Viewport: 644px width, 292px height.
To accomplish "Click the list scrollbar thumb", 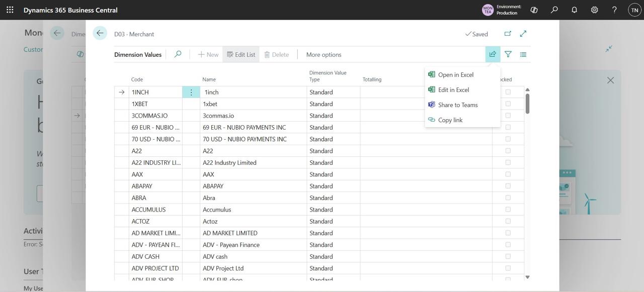I will [527, 103].
